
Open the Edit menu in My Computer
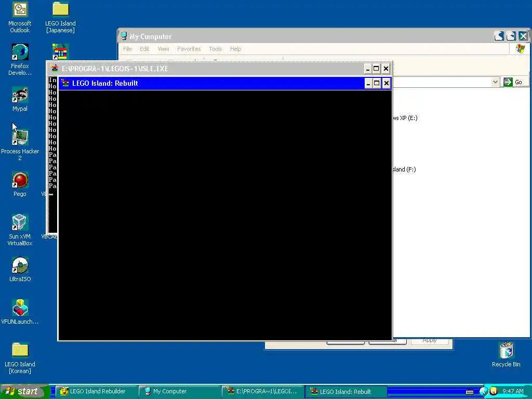144,49
